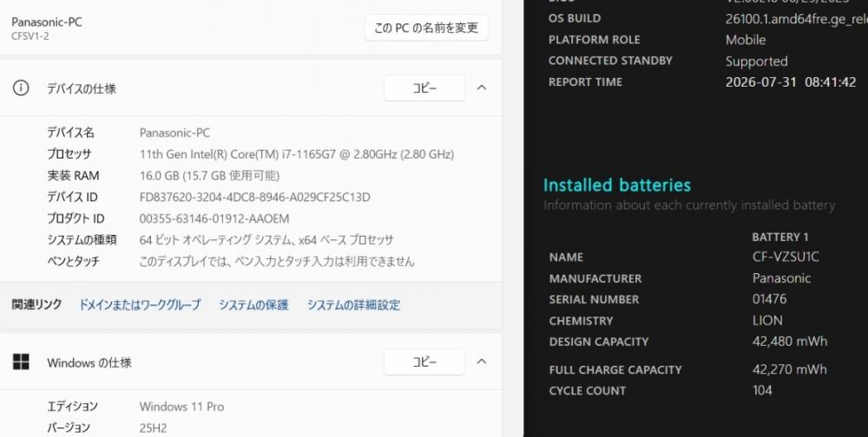
Task: Open the domain or workgroup link
Action: [140, 305]
